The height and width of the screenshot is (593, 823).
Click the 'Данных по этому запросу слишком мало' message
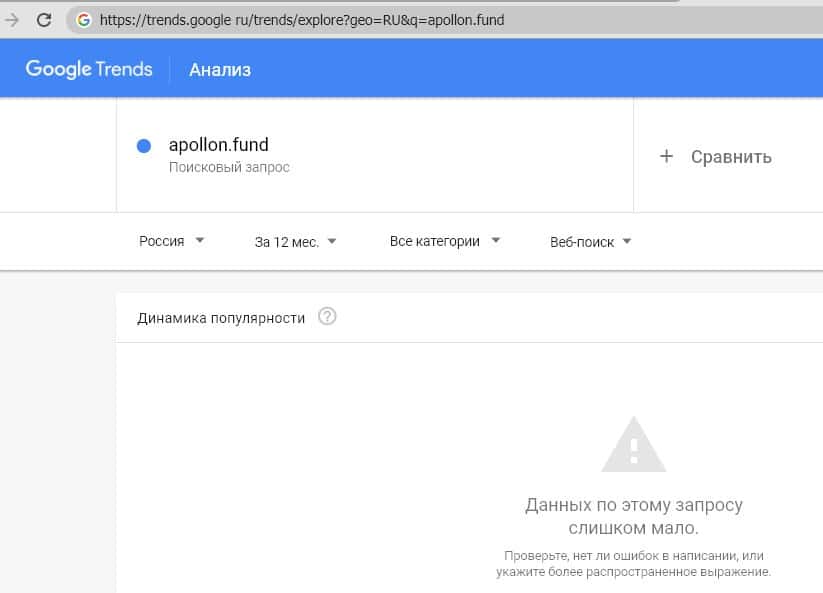click(633, 516)
